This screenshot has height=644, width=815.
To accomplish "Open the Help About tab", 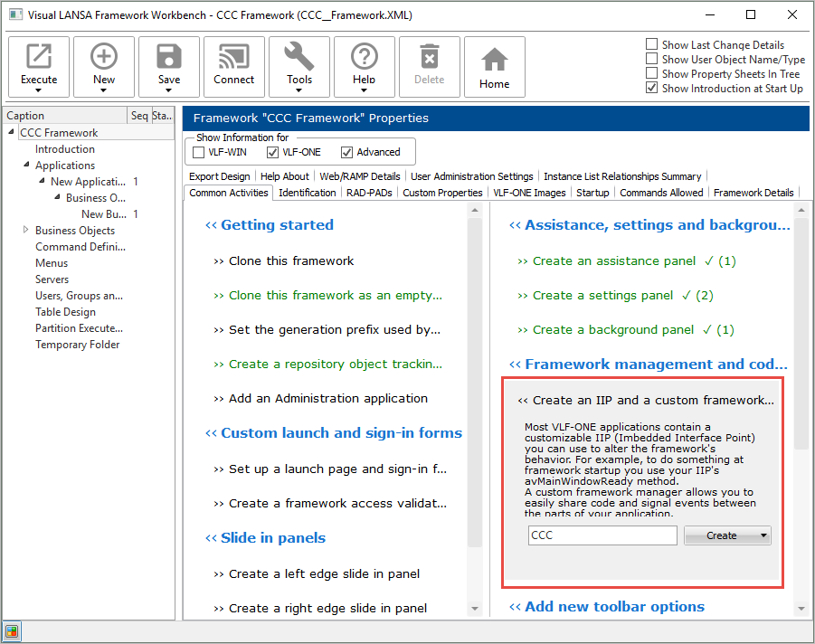I will click(x=284, y=176).
